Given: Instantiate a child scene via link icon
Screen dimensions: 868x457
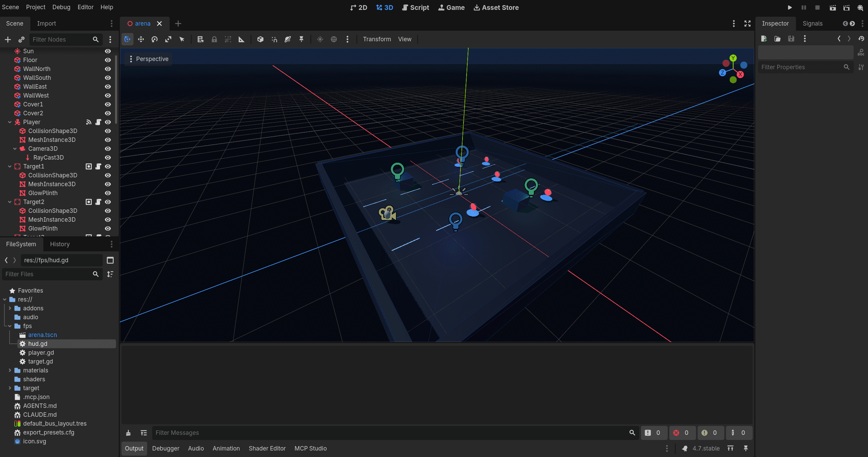Looking at the screenshot, I should 21,40.
